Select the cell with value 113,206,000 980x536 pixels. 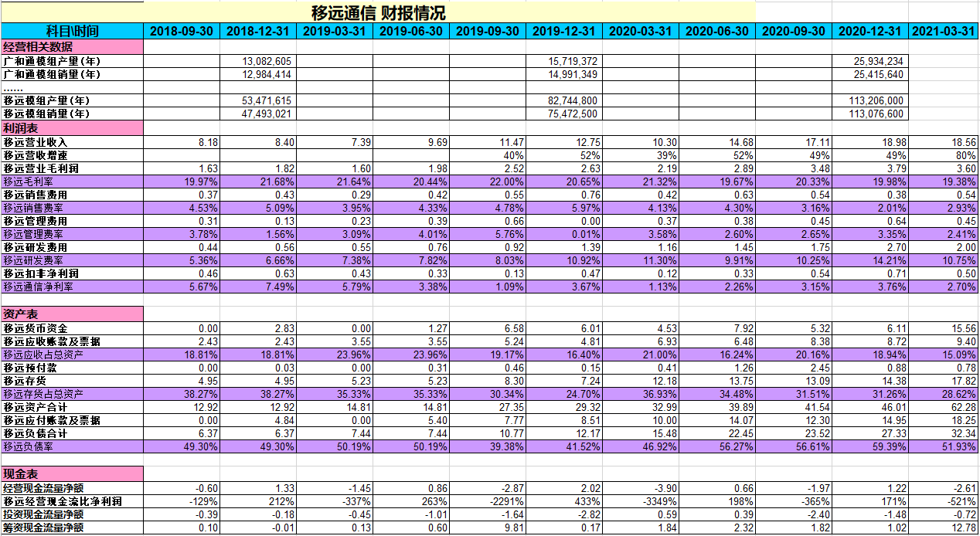tap(869, 100)
